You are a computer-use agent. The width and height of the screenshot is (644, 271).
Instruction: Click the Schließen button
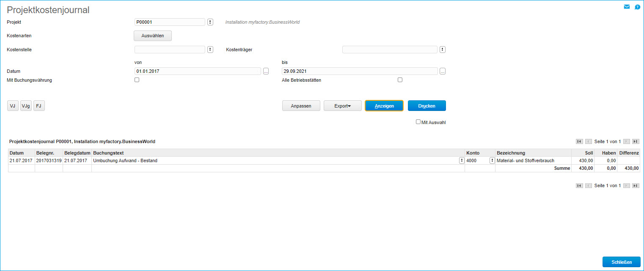pos(621,262)
